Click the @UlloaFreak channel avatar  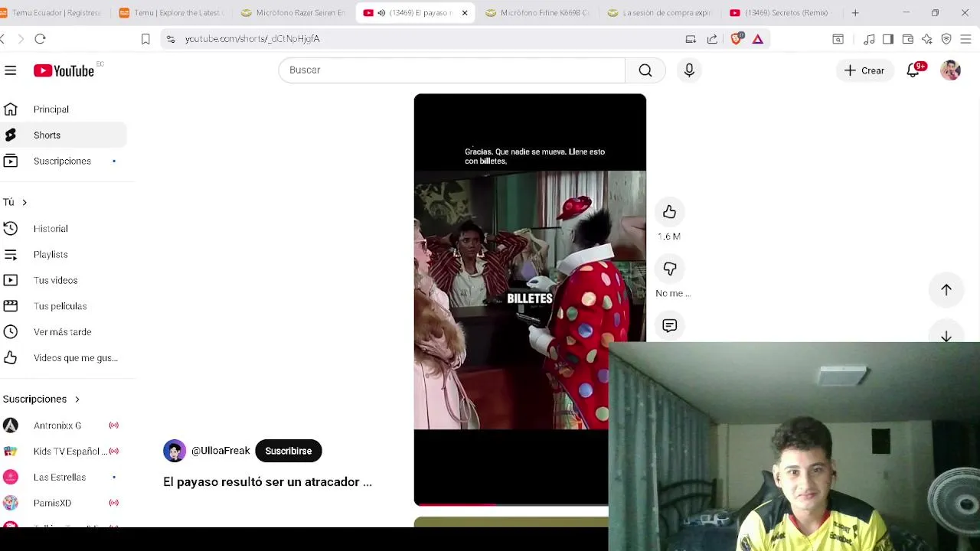(175, 451)
